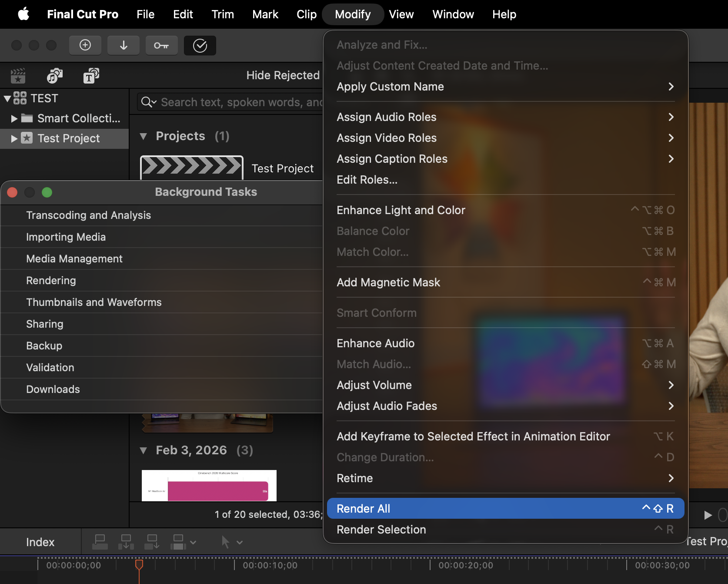Expand the Smart Collections folder
The height and width of the screenshot is (584, 728).
click(14, 118)
